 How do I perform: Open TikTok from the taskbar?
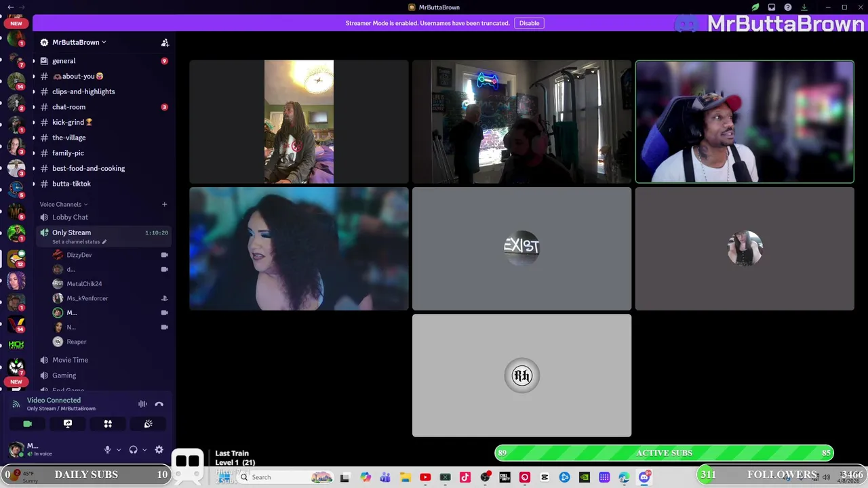(x=465, y=477)
